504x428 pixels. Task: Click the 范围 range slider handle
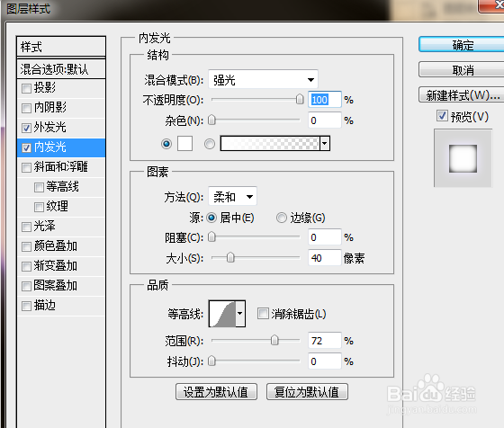(274, 341)
